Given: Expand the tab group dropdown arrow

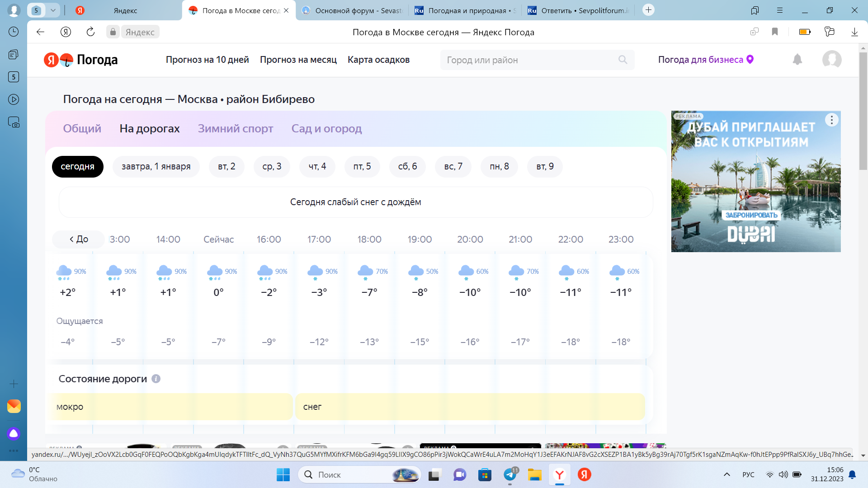Looking at the screenshot, I should click(53, 10).
